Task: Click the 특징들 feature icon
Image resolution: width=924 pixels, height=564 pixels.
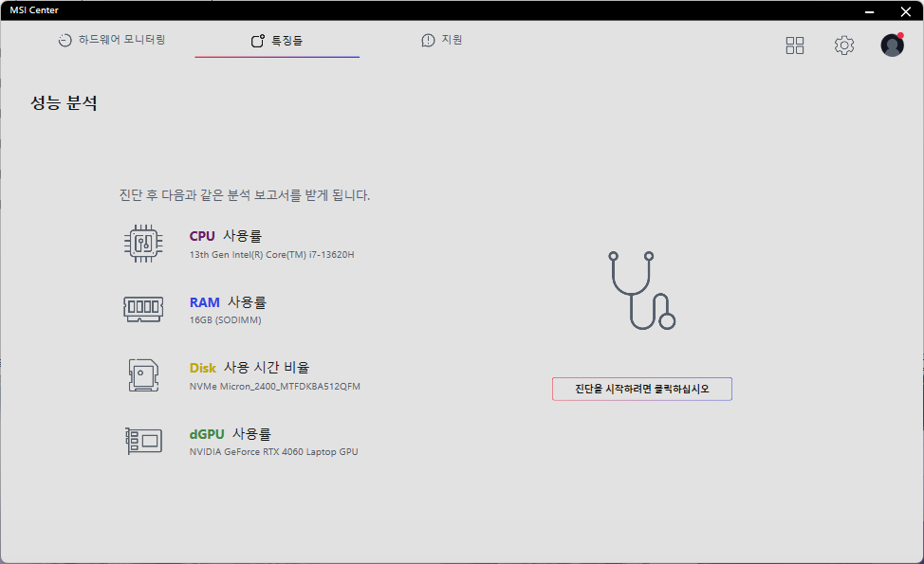Action: pos(257,41)
